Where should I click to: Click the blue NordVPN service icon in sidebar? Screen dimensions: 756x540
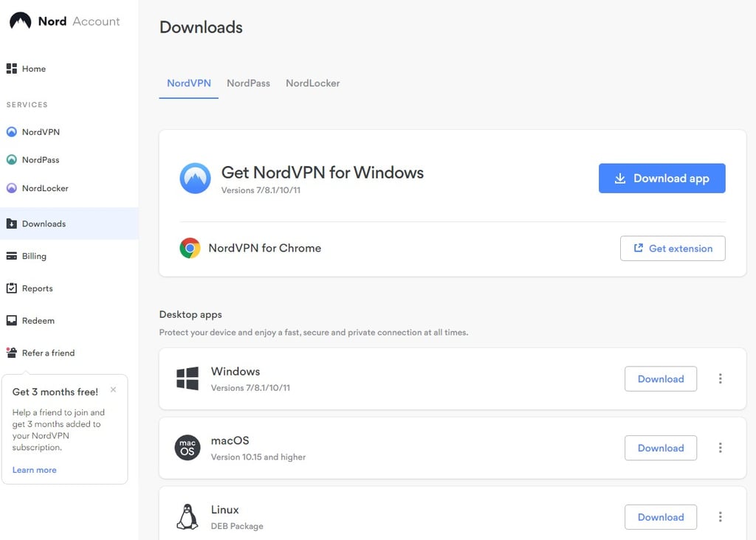tap(12, 132)
